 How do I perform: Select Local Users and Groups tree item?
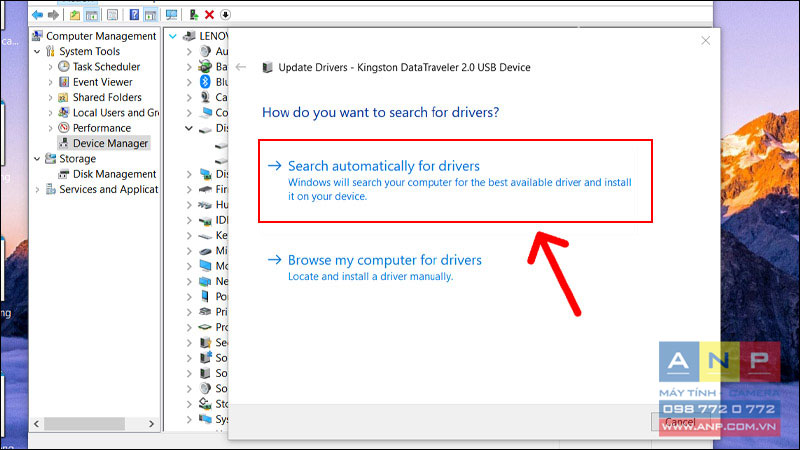click(115, 112)
